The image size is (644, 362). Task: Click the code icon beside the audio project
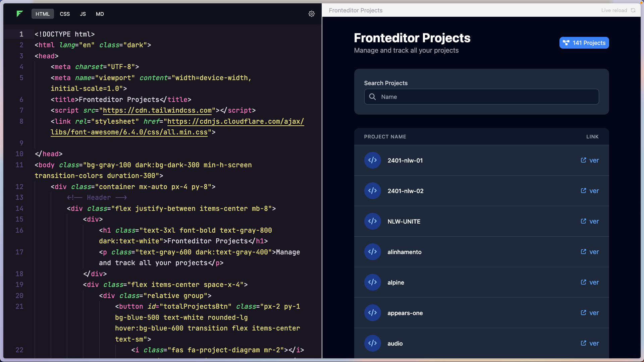tap(372, 343)
